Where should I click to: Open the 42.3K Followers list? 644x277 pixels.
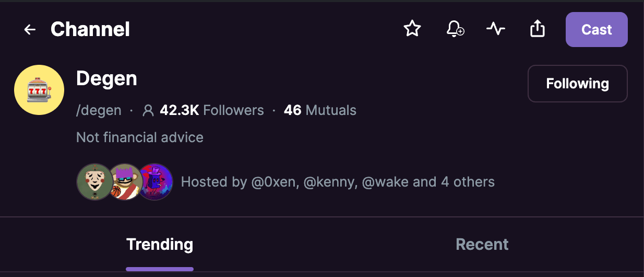pyautogui.click(x=212, y=110)
